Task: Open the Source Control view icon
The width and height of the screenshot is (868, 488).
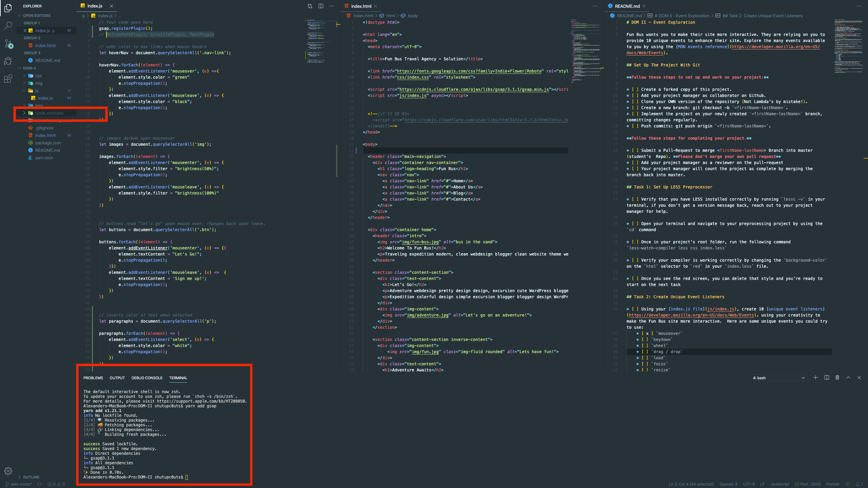Action: (8, 43)
